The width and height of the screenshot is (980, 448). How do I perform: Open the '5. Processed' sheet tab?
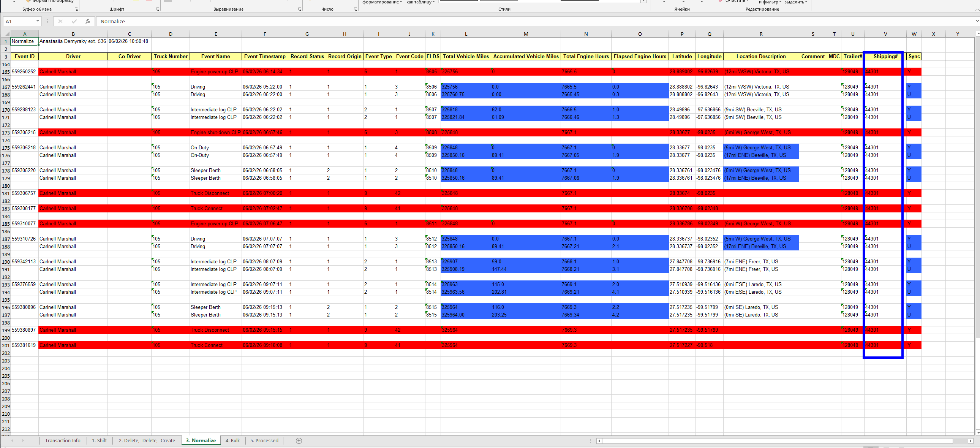264,441
